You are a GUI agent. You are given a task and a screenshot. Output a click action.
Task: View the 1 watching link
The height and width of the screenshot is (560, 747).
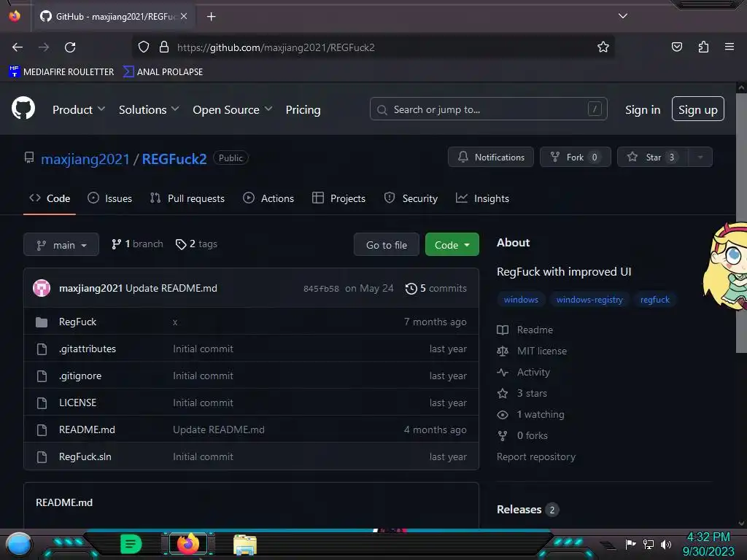tap(531, 414)
